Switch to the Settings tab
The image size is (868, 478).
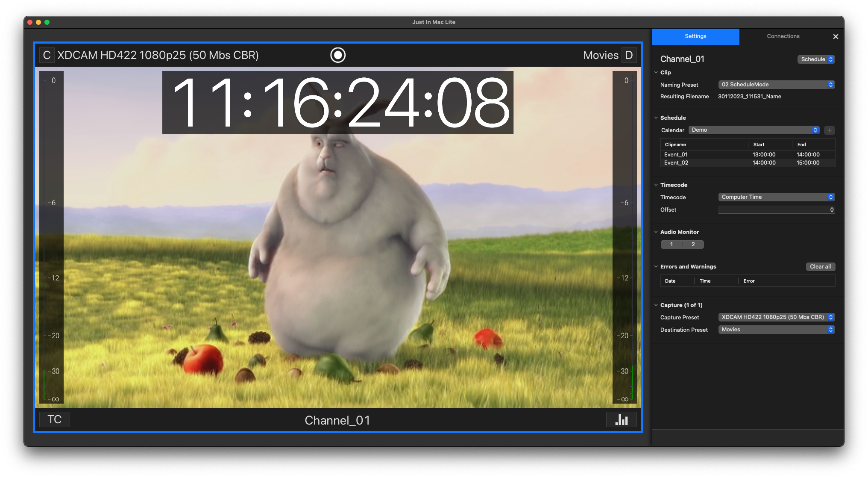coord(695,36)
